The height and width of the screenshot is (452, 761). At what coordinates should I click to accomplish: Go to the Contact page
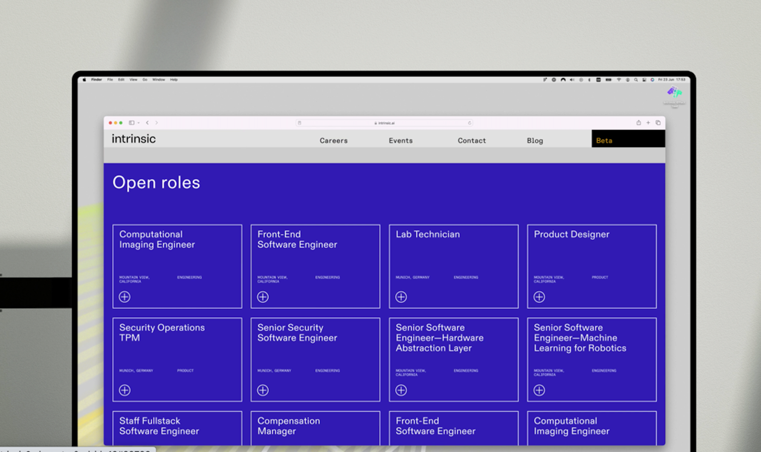point(471,141)
